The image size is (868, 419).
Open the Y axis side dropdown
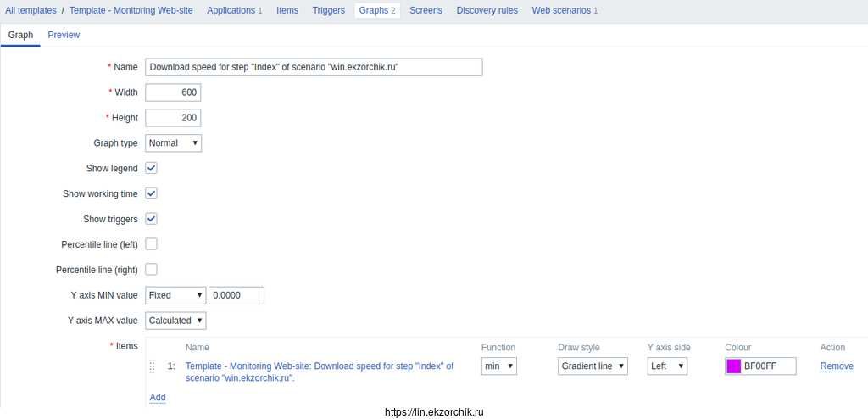pos(667,366)
